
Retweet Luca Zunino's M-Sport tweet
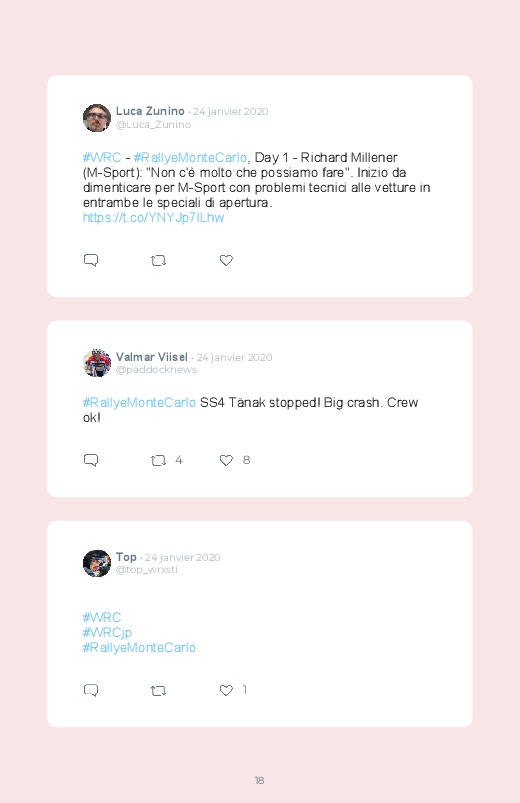(x=158, y=261)
